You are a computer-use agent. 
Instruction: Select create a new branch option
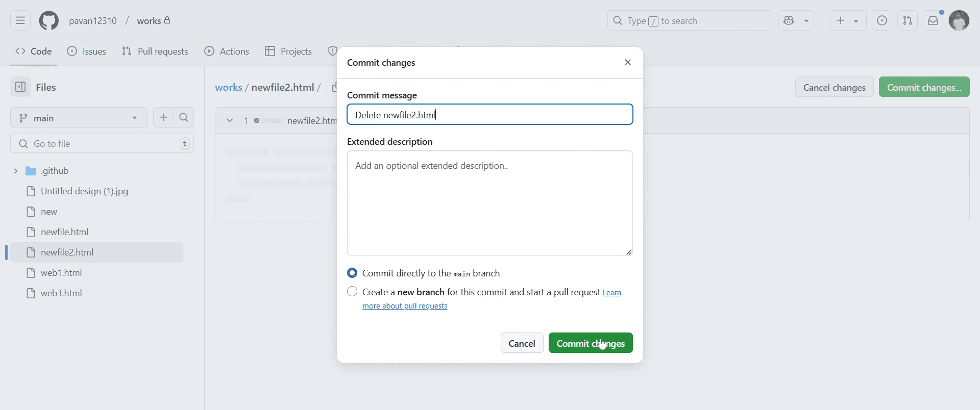coord(352,292)
